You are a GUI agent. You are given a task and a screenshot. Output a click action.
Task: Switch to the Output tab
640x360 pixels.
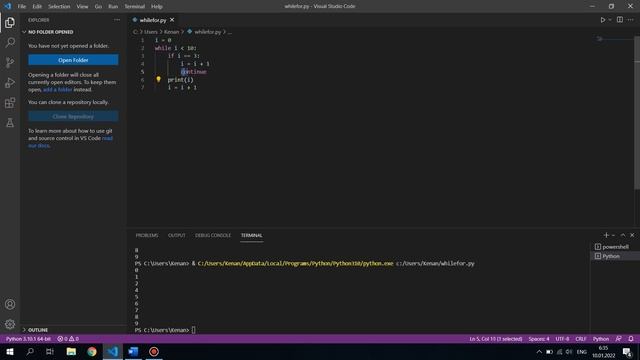pos(177,235)
